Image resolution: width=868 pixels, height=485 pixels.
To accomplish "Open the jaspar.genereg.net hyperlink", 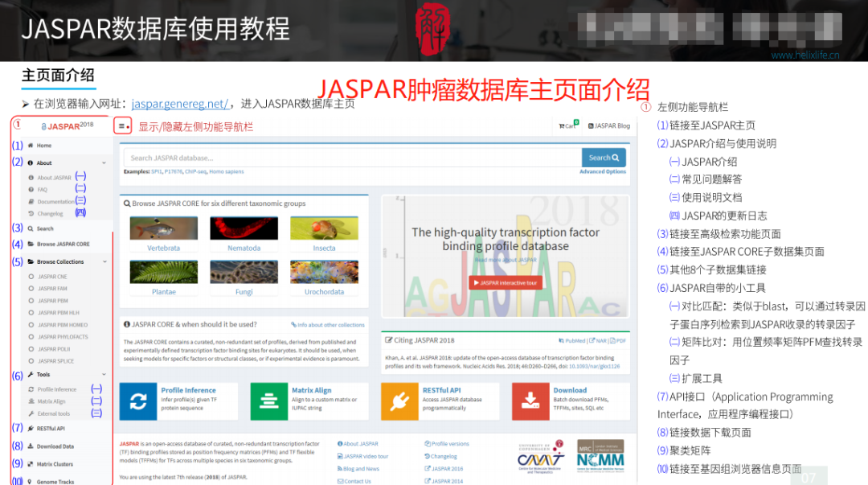I will [180, 104].
